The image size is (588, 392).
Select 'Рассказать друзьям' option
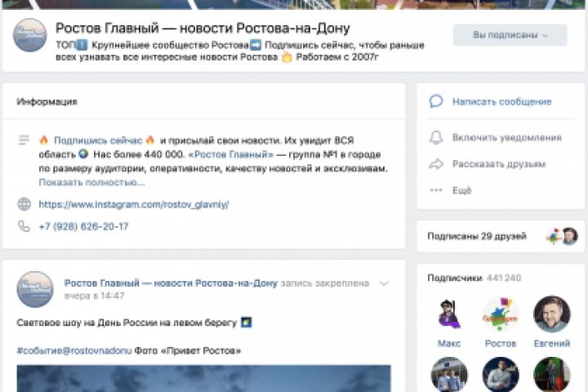(x=499, y=164)
